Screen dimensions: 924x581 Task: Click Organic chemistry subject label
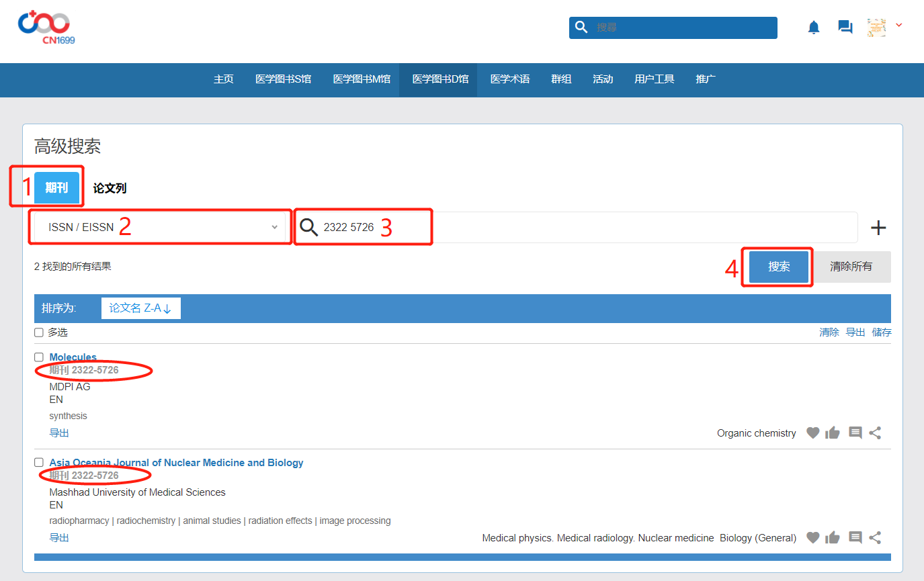point(756,433)
